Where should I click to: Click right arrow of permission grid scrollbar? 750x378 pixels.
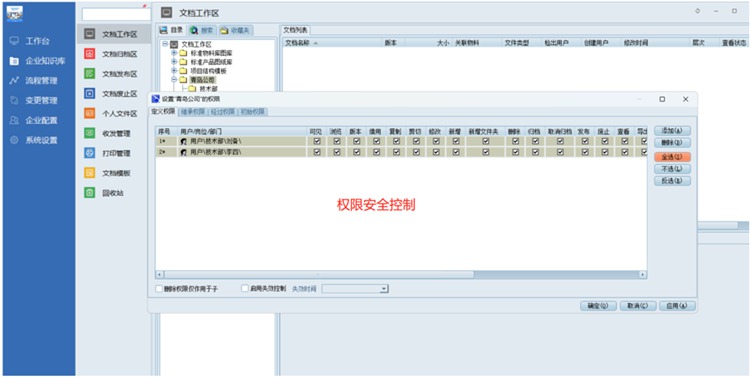(643, 275)
